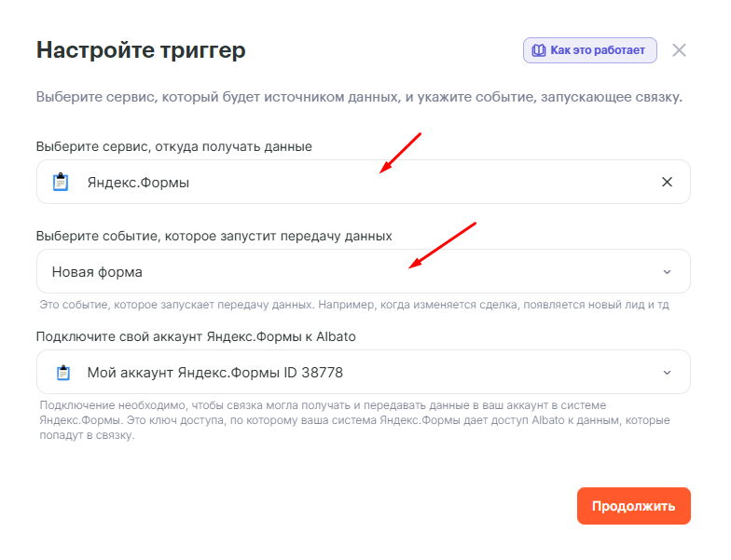This screenshot has height=560, width=731.
Task: Click the "Подключите свой аккаунт Яндекс.Формы к Albato" label
Action: click(196, 336)
